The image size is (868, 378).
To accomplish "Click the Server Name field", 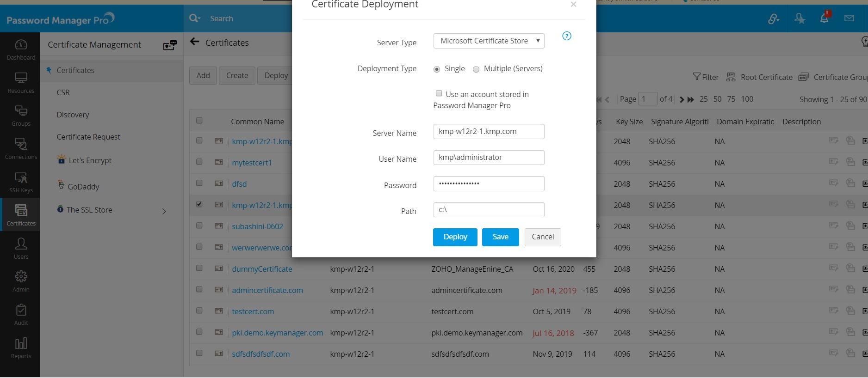I will (489, 131).
